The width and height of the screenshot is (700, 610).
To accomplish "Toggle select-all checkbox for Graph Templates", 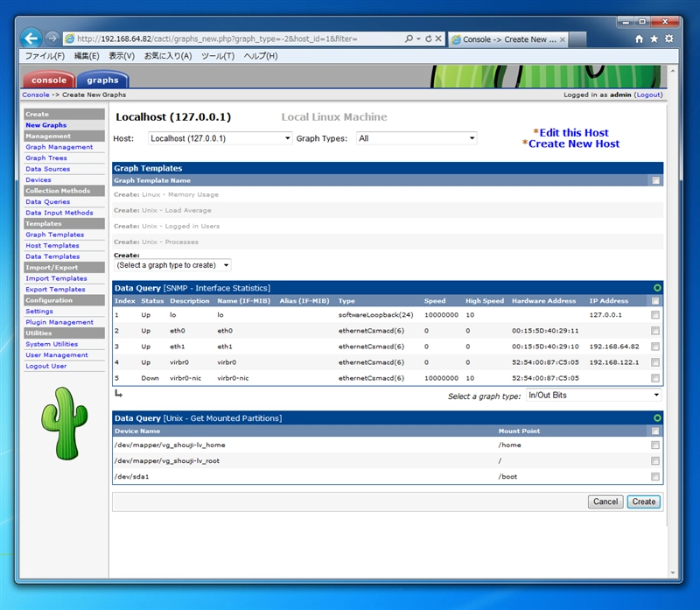I will (655, 180).
